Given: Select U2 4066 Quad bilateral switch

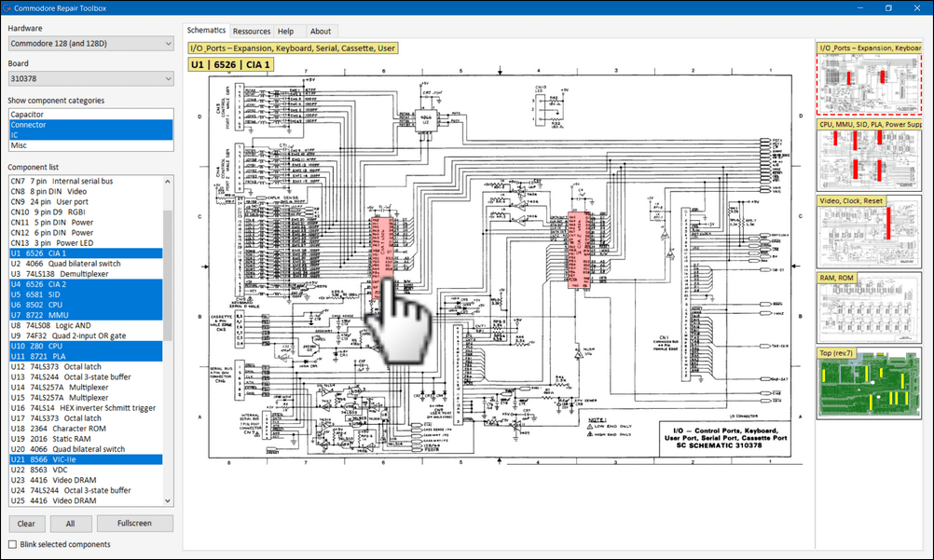Looking at the screenshot, I should tap(86, 264).
